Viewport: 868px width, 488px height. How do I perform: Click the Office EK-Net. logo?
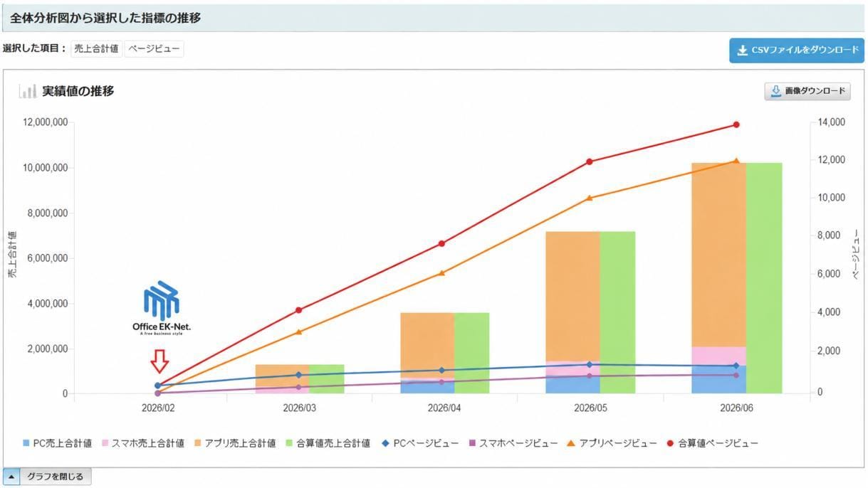(x=162, y=307)
